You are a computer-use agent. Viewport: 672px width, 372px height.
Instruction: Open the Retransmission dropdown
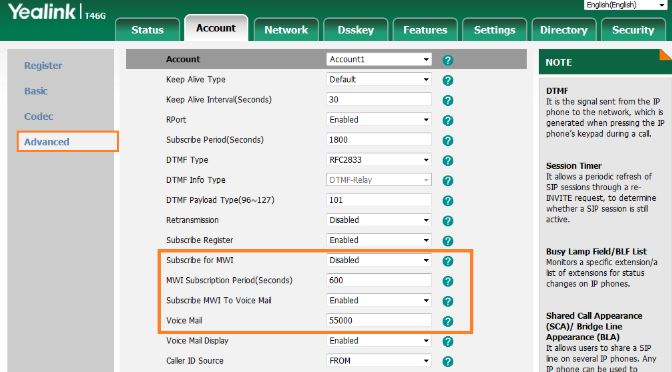tap(379, 220)
